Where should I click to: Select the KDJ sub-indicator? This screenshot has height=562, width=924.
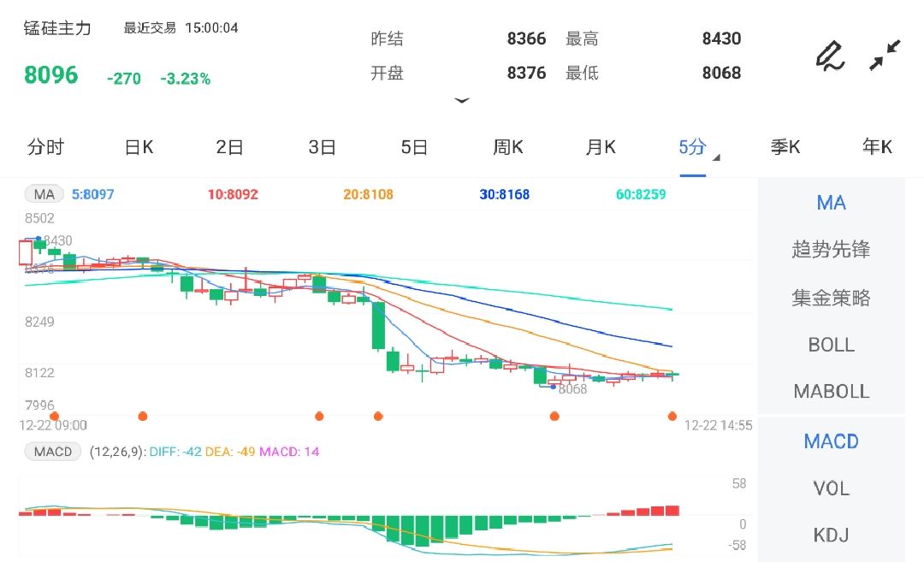click(831, 535)
